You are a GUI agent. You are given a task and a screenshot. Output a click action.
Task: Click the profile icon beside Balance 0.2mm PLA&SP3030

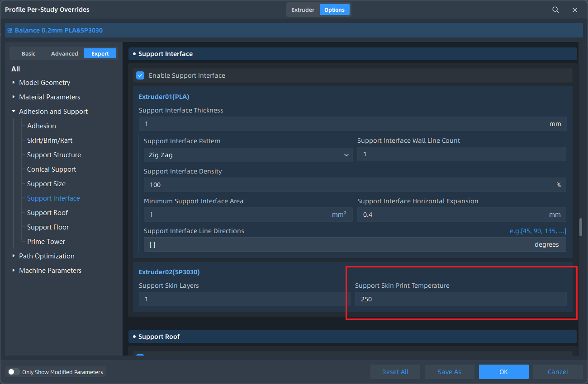click(x=9, y=31)
